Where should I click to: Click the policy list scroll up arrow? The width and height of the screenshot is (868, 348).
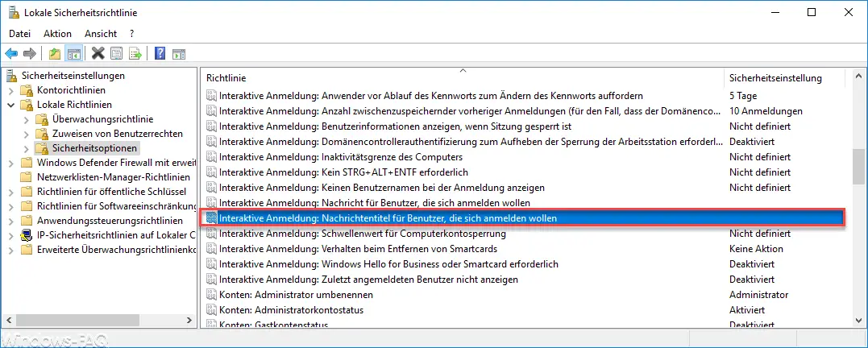pyautogui.click(x=858, y=76)
